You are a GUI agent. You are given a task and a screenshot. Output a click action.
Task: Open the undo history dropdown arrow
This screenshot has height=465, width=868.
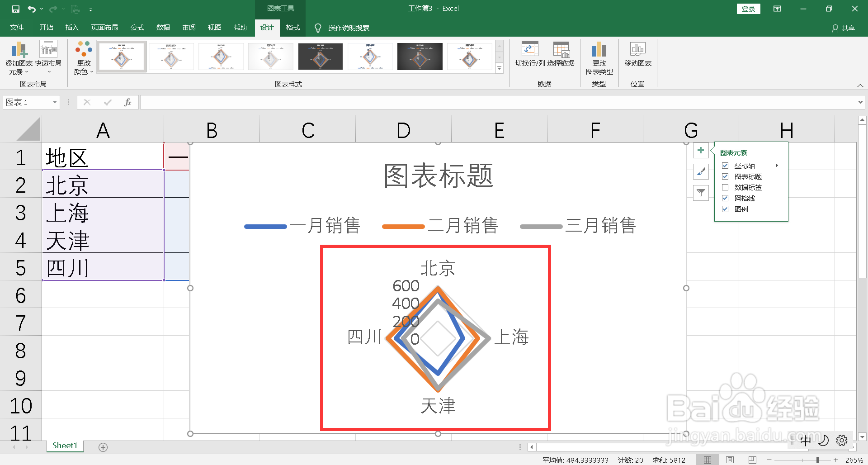[x=42, y=9]
